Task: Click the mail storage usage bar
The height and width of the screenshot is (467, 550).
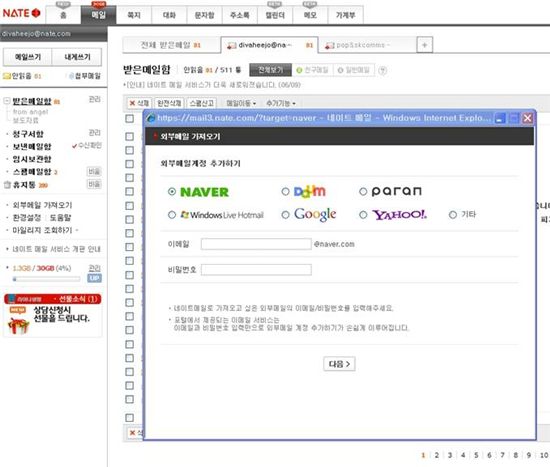Action: point(46,279)
